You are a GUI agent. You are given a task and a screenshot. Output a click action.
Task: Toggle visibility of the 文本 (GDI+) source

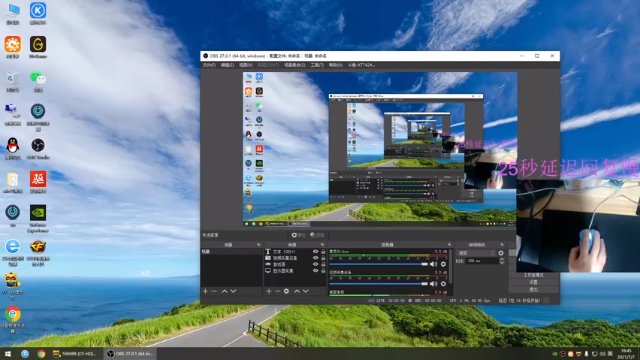tap(316, 252)
